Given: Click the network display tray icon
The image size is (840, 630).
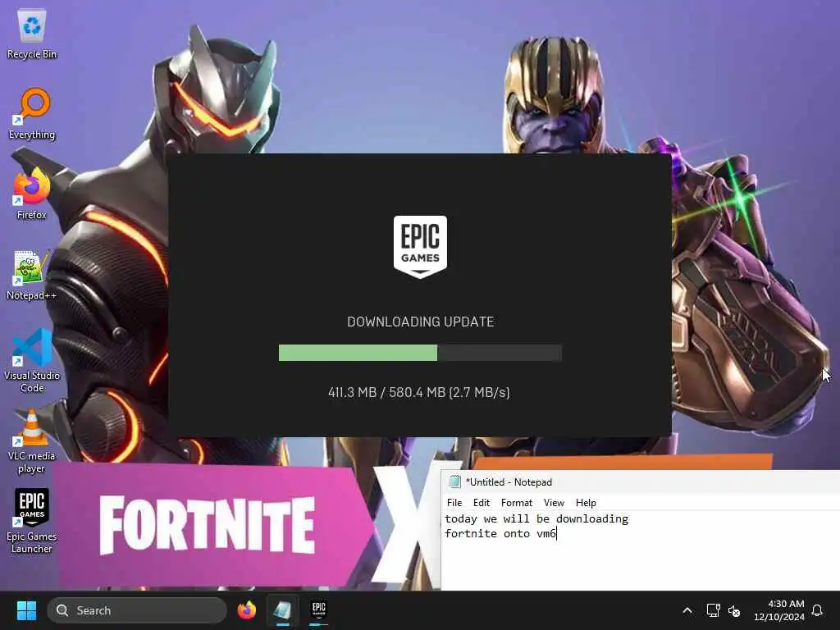Looking at the screenshot, I should [x=713, y=610].
